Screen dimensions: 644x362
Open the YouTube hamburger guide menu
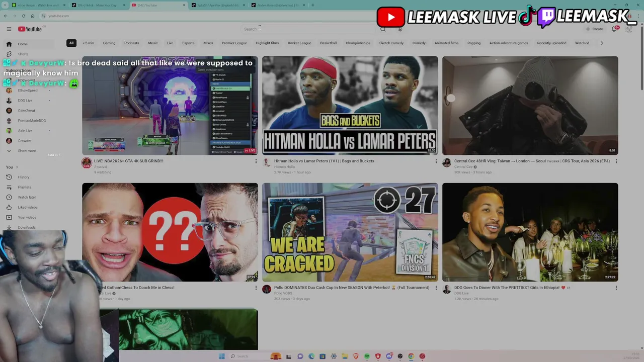[x=9, y=29]
